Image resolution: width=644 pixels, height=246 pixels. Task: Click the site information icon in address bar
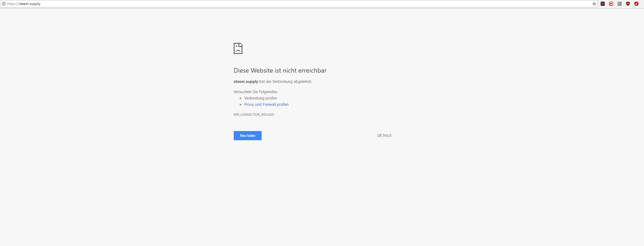pyautogui.click(x=4, y=4)
